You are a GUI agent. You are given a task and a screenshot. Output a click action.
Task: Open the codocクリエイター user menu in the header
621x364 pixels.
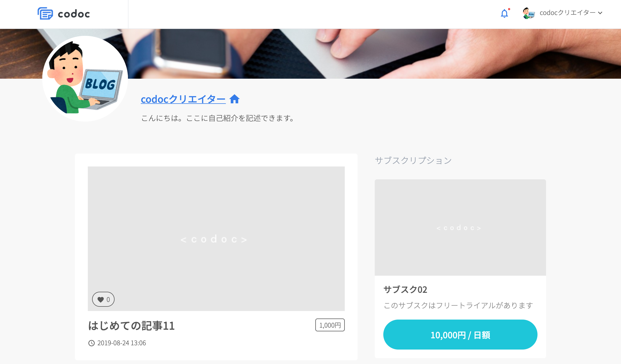567,13
